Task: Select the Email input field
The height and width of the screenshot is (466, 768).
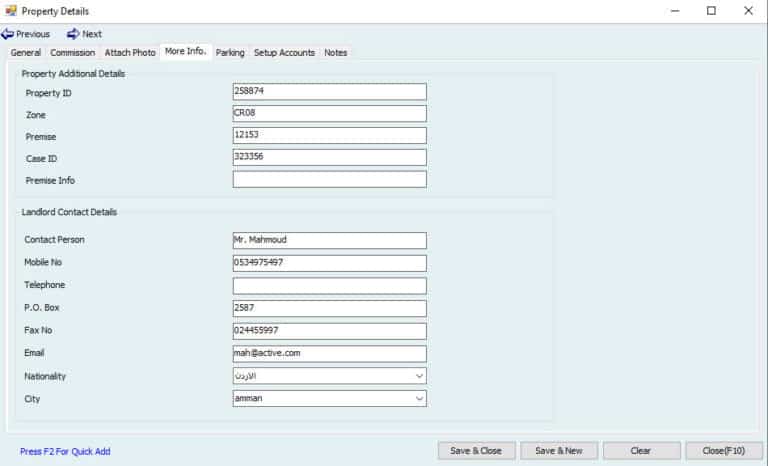Action: click(x=329, y=354)
